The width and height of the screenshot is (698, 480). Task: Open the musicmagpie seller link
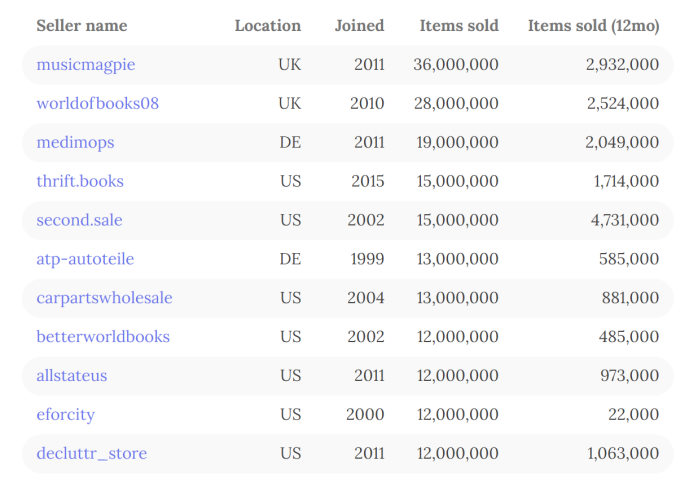[x=85, y=64]
